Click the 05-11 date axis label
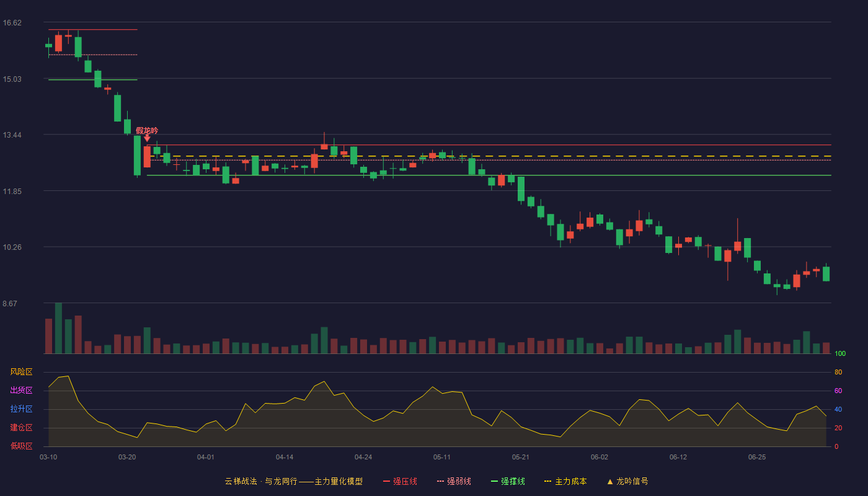The height and width of the screenshot is (496, 868). (442, 457)
